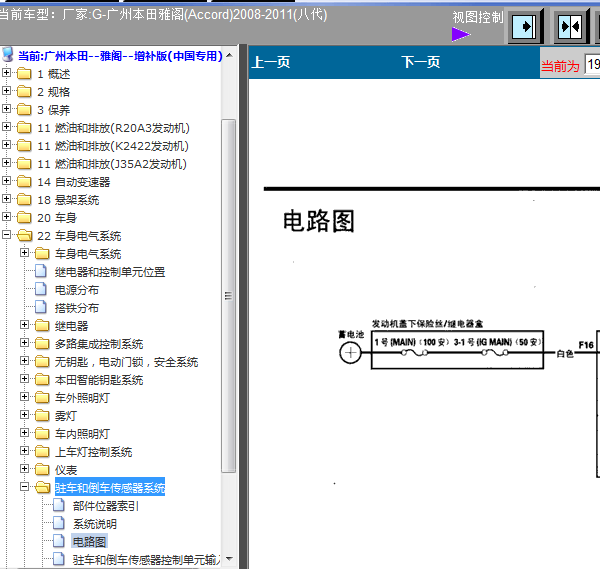Click document icon beside 部件位置索引

click(x=59, y=505)
